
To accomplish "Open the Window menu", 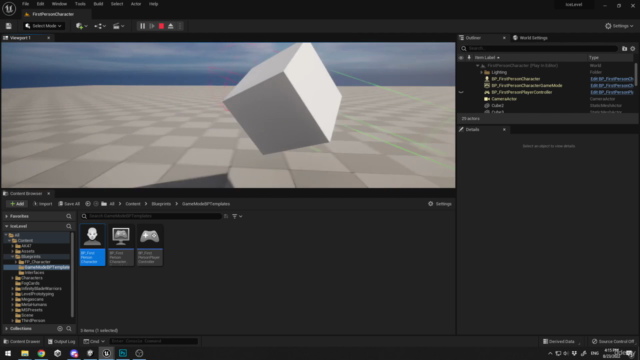I will click(x=59, y=4).
